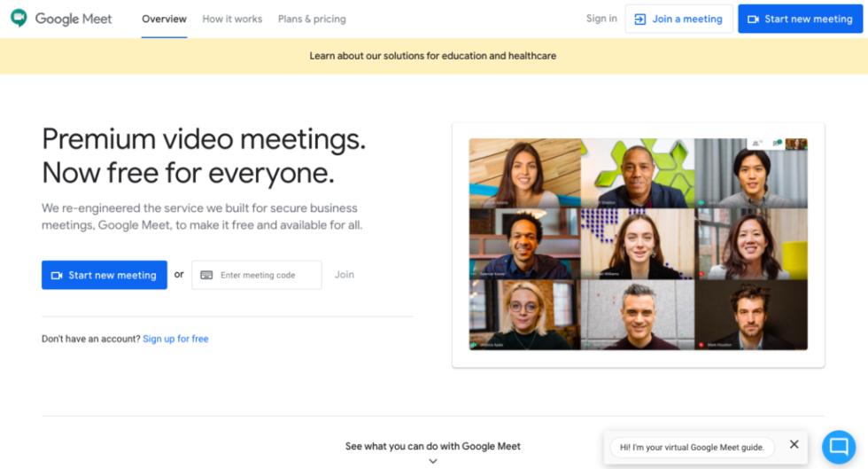Image resolution: width=868 pixels, height=469 pixels.
Task: Switch to How it works tab
Action: pos(232,19)
